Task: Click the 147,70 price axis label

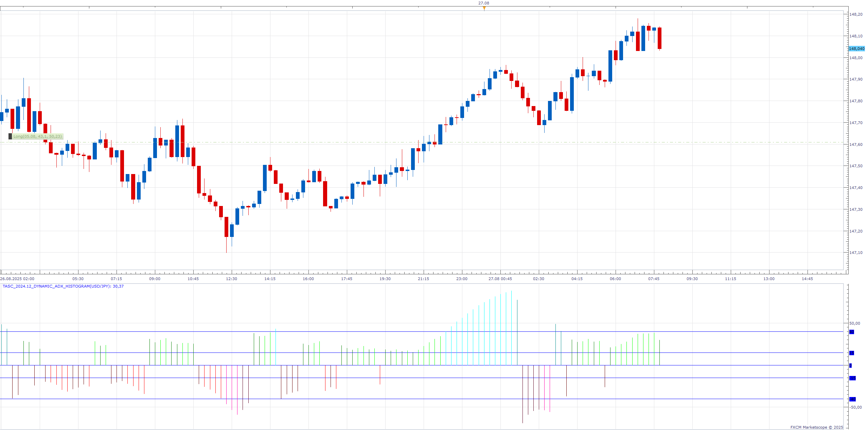Action: point(856,123)
